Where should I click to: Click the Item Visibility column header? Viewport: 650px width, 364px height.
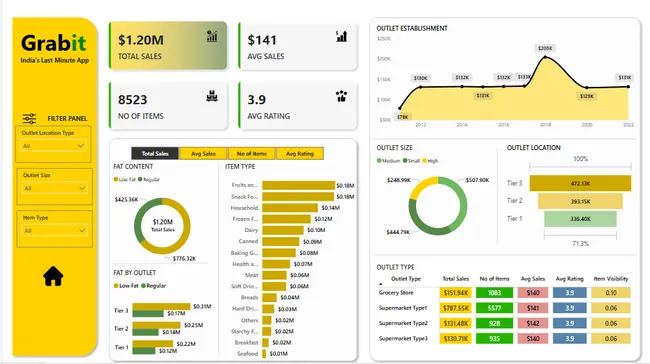coord(611,279)
